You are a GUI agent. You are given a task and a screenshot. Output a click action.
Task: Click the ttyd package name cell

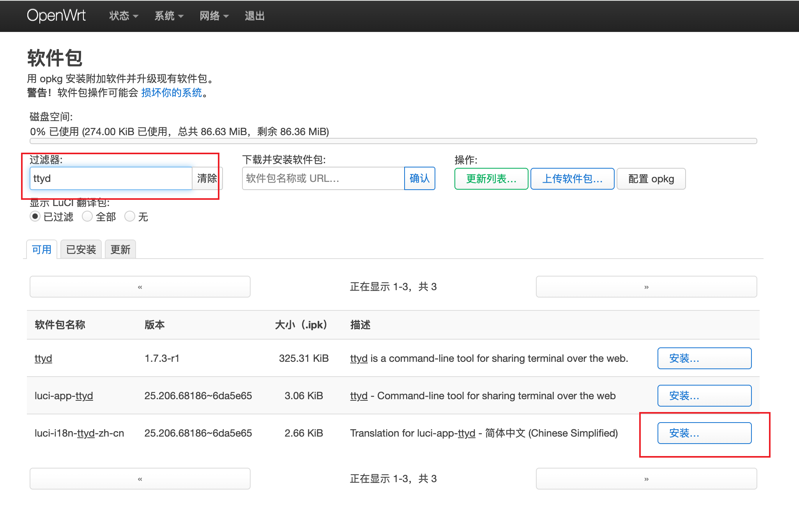tap(43, 358)
